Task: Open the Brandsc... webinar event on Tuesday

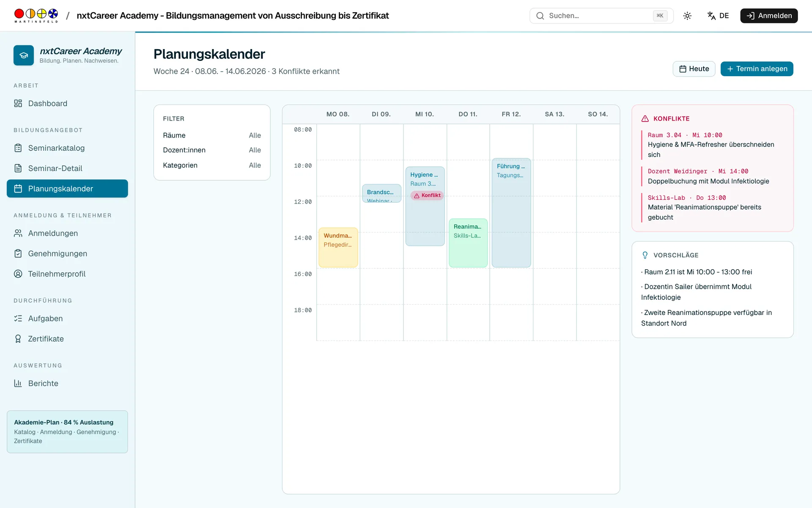Action: 381,193
